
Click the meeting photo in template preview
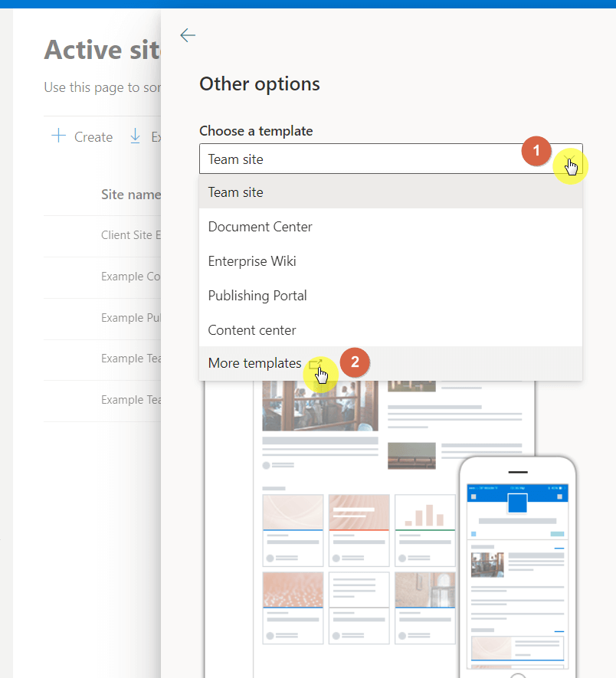[320, 405]
